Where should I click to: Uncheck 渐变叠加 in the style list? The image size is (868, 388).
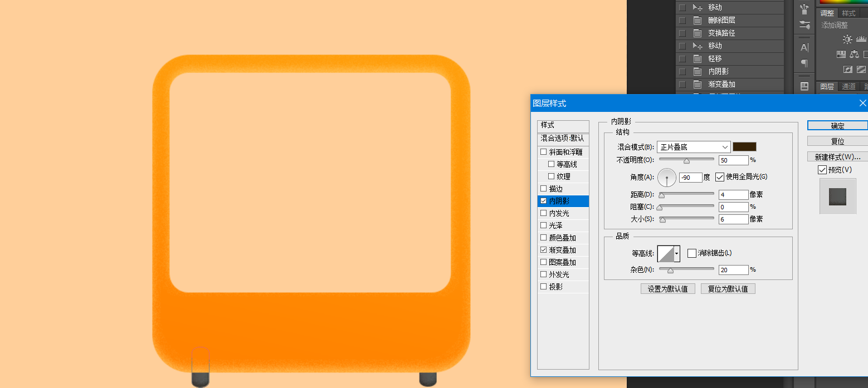(544, 250)
